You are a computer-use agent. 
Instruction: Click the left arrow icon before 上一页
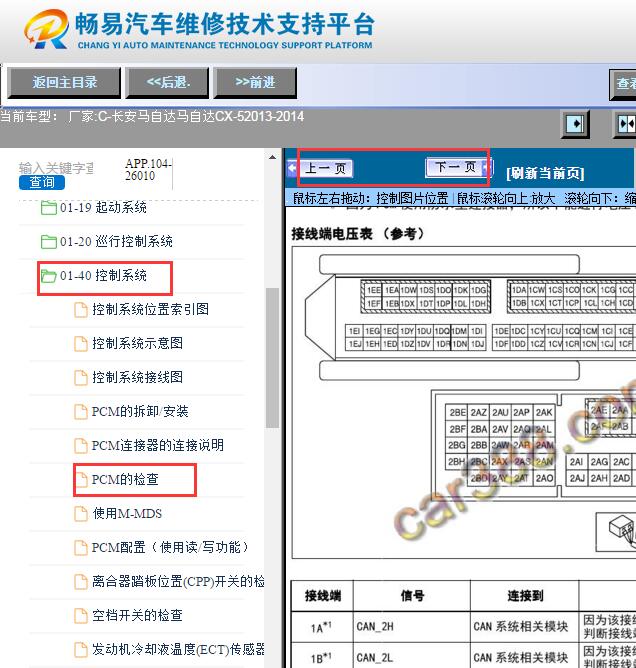292,168
